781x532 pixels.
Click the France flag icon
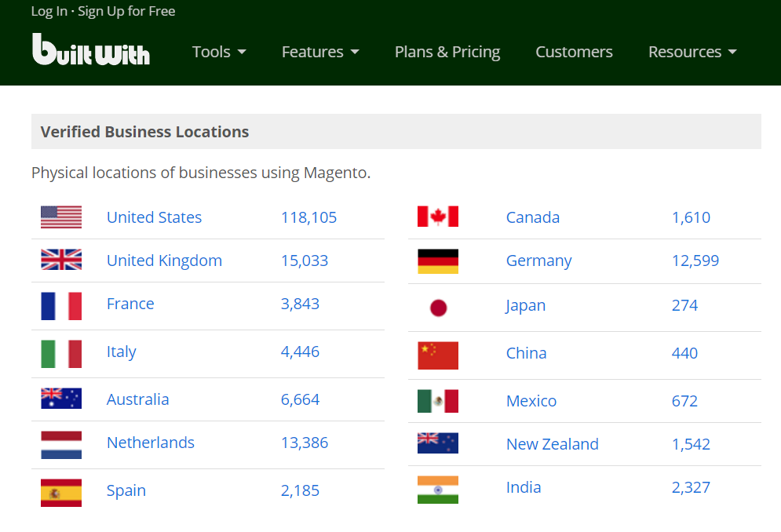click(61, 306)
